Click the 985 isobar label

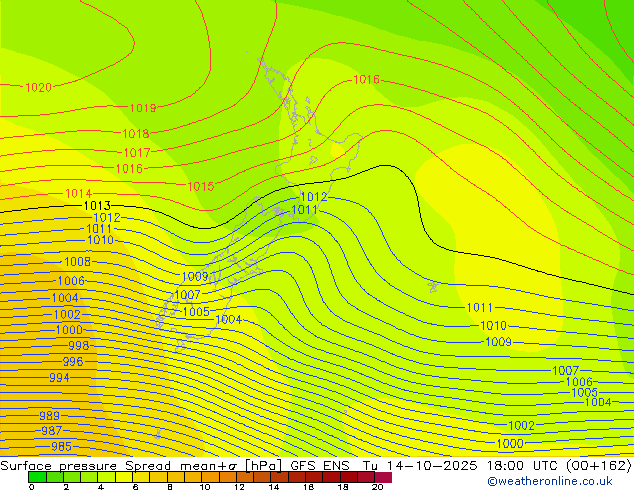click(x=61, y=447)
